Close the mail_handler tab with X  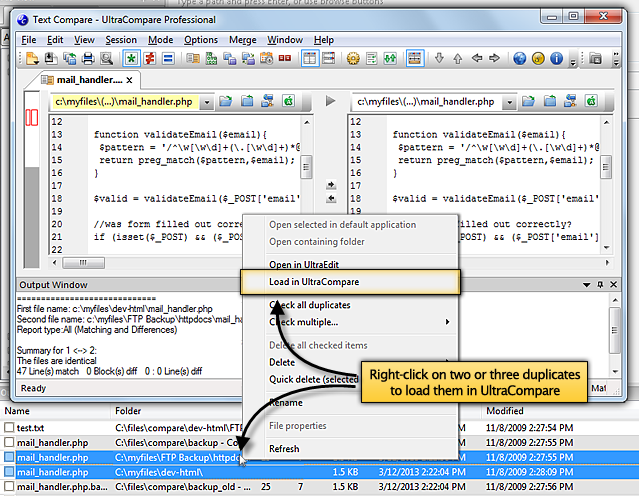coord(130,80)
